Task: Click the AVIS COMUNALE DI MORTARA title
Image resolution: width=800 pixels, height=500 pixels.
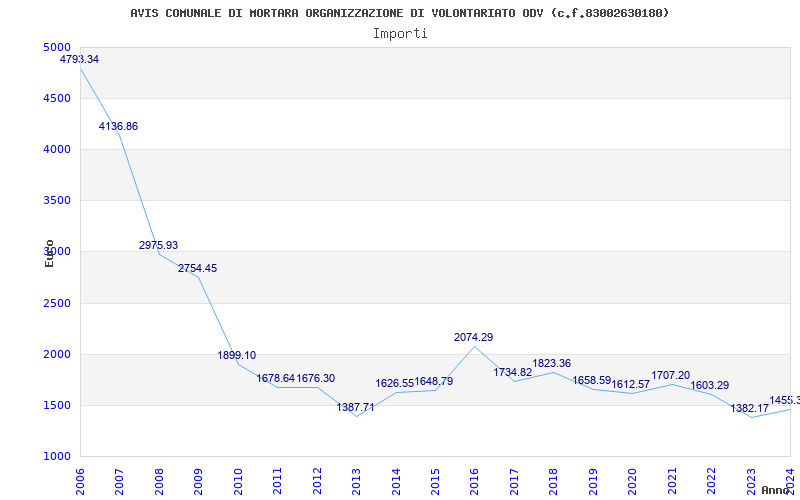Action: [x=400, y=13]
